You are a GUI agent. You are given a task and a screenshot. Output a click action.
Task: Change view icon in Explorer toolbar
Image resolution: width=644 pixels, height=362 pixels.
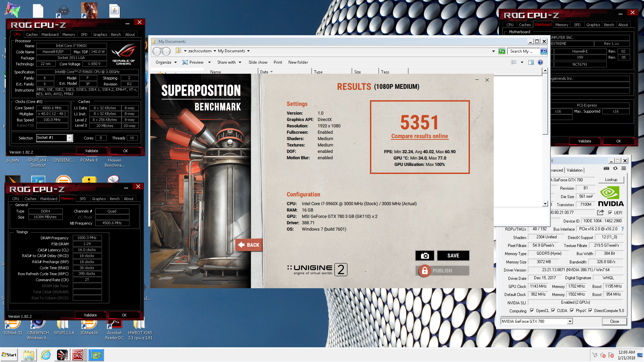514,62
